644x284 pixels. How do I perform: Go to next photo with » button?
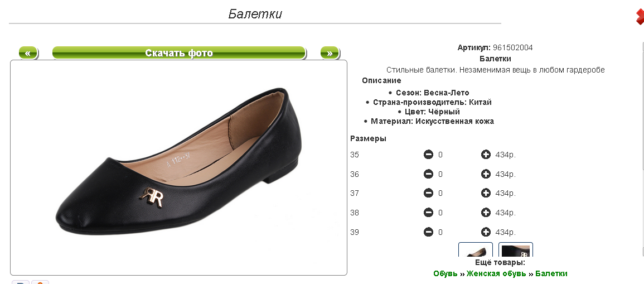330,53
